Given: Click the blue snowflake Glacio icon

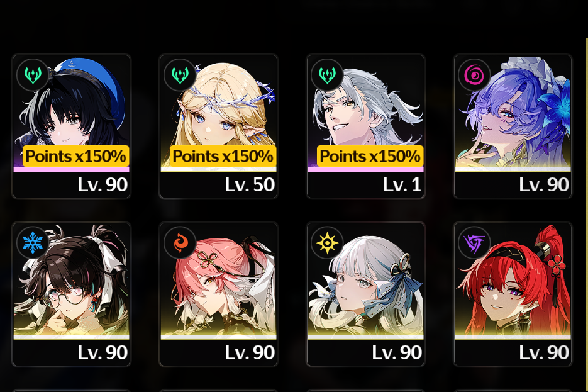Looking at the screenshot, I should (x=33, y=243).
